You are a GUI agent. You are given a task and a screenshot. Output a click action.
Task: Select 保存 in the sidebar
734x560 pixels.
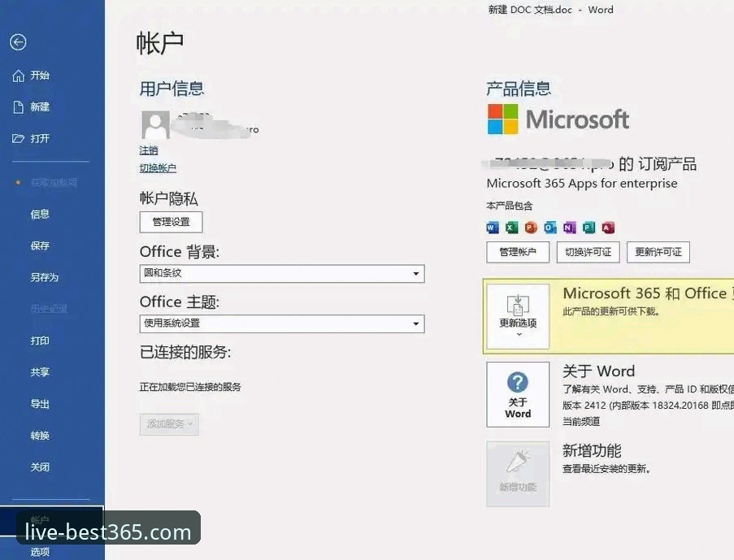point(40,245)
